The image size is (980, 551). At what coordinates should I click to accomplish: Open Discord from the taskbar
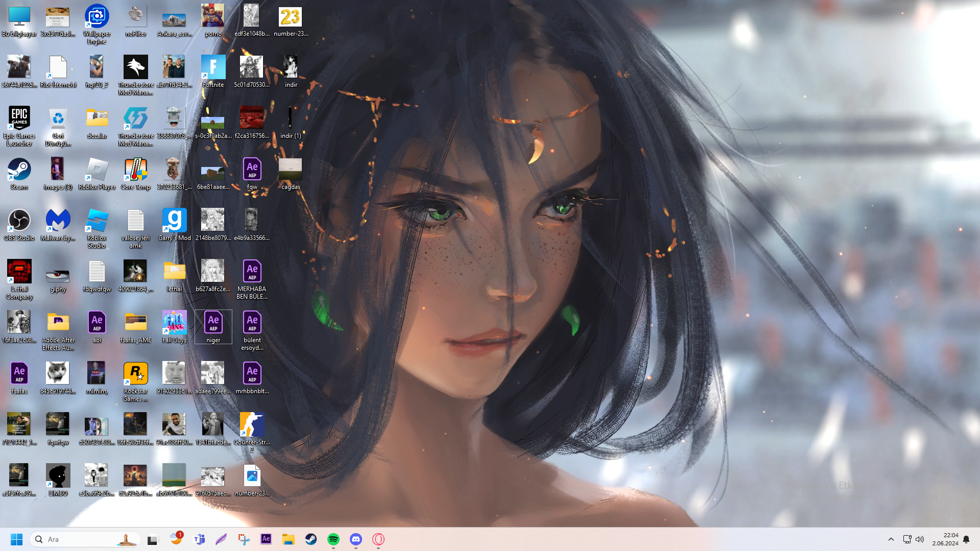pyautogui.click(x=356, y=539)
